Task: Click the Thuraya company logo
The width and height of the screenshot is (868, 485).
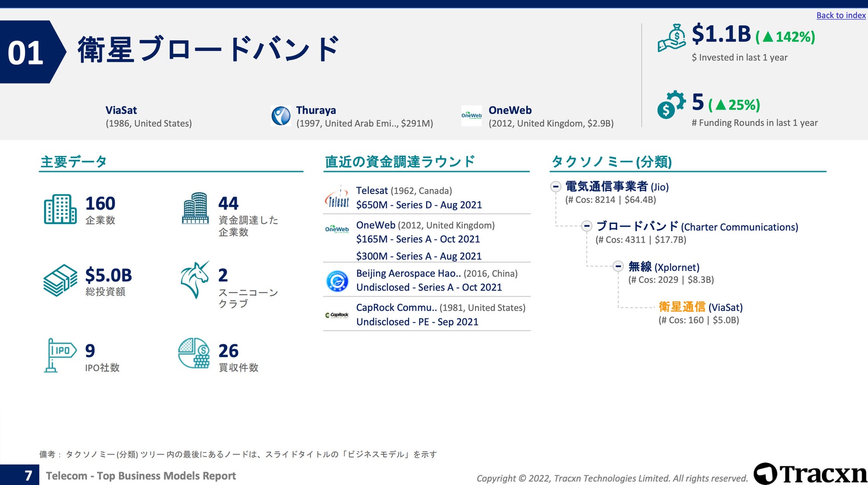Action: [x=281, y=116]
